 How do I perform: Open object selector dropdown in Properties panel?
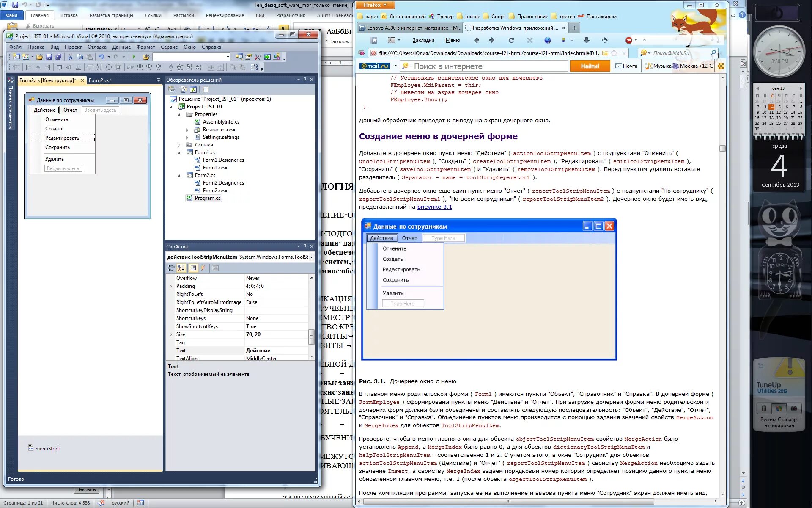pos(312,257)
